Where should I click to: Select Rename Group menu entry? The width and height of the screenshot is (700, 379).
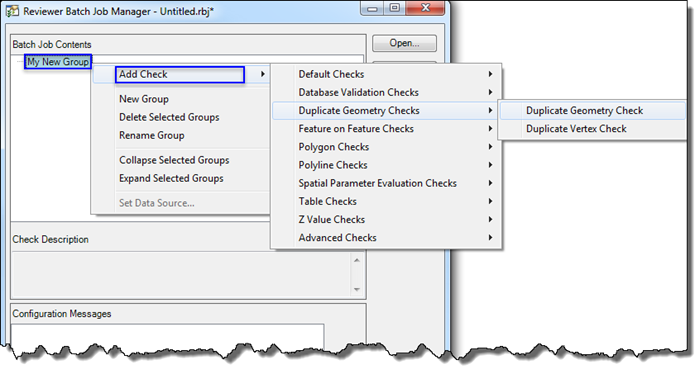coord(152,136)
